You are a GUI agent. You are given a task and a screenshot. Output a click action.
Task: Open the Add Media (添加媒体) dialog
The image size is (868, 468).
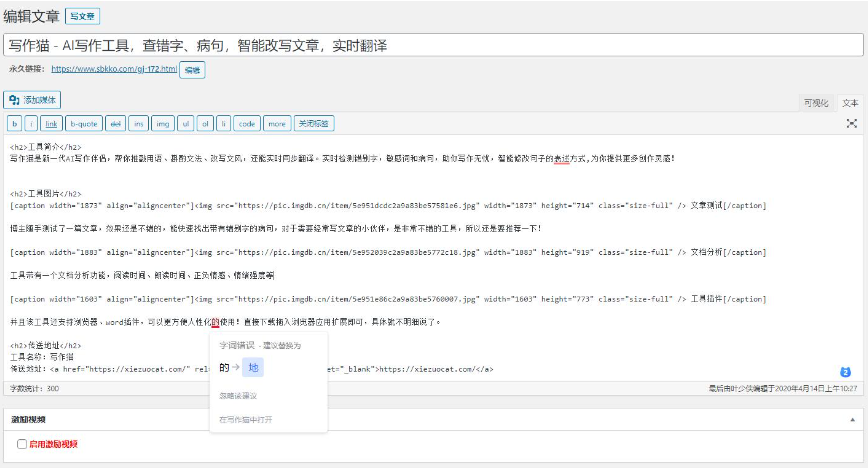[34, 100]
